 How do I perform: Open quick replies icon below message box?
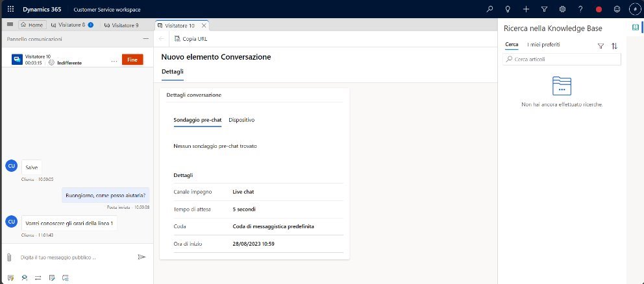10,278
